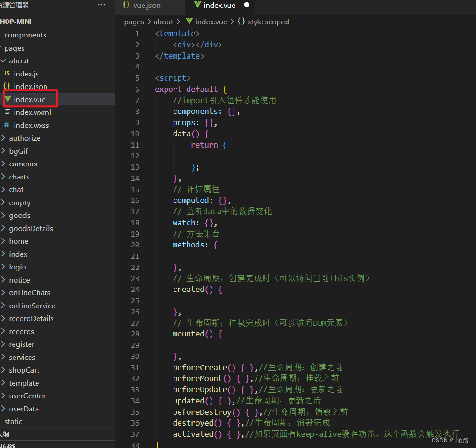Click the braces icon beside index.json
The width and height of the screenshot is (476, 448).
[x=7, y=86]
